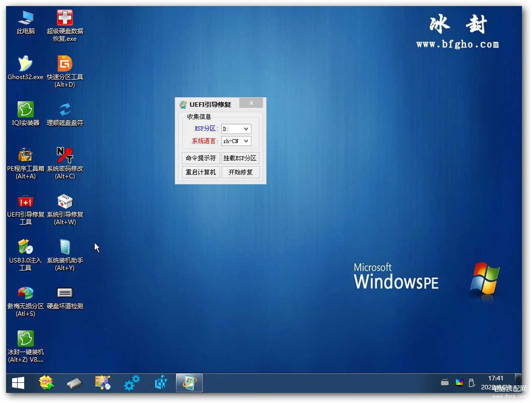The height and width of the screenshot is (403, 532).
Task: Click the memory chip taskbar icon
Action: click(x=75, y=383)
